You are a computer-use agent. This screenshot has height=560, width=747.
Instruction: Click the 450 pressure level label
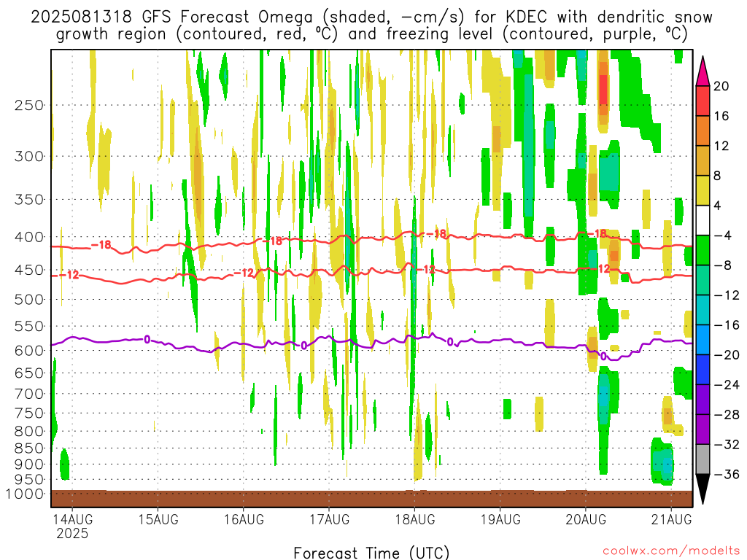click(29, 270)
